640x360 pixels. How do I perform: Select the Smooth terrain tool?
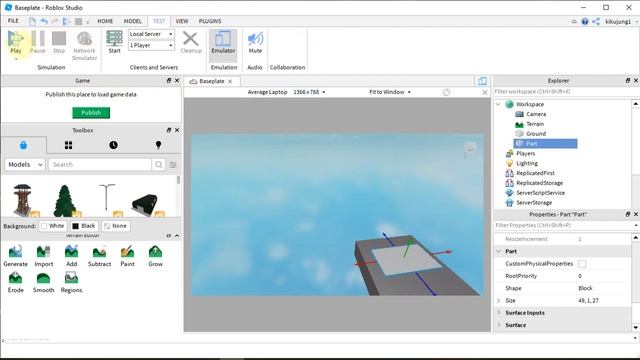click(x=43, y=282)
